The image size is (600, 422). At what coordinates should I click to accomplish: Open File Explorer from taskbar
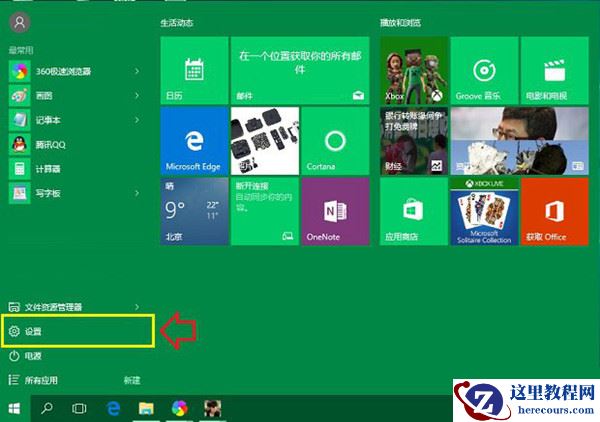pos(146,409)
